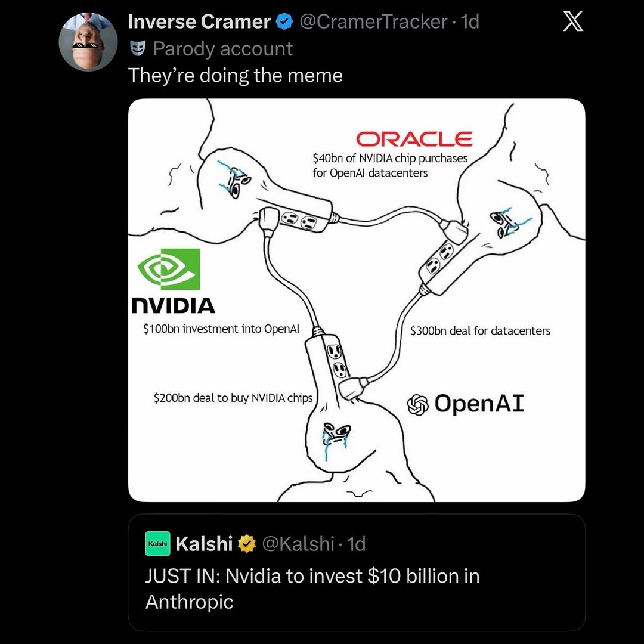Click the OpenAI knot logo in the meme

[417, 404]
